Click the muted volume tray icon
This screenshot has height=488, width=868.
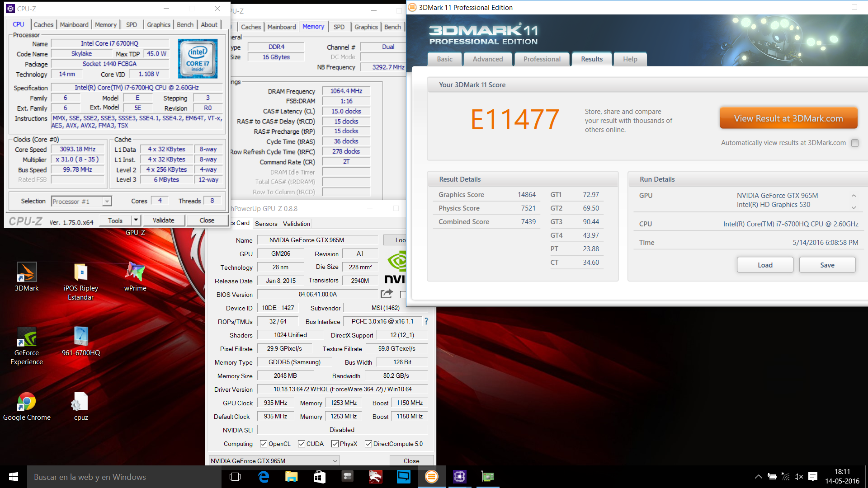click(799, 477)
